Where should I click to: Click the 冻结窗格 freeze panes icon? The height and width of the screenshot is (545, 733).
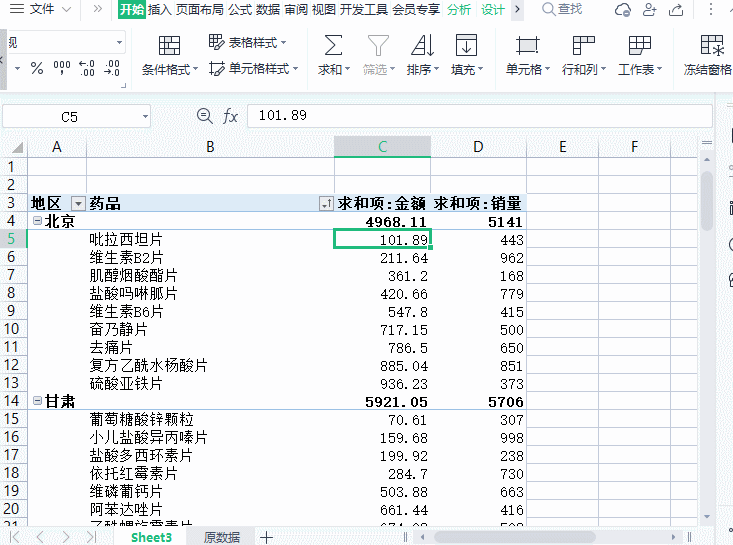pos(711,46)
